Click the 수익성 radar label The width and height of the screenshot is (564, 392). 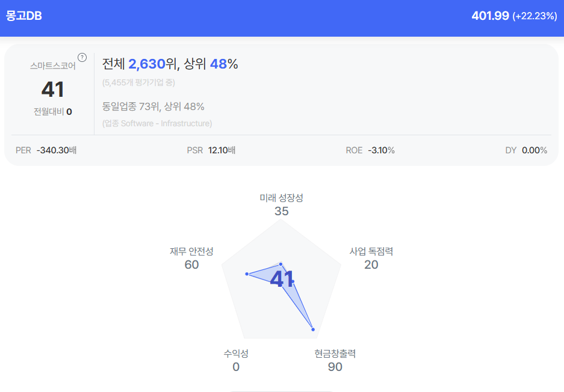click(236, 354)
